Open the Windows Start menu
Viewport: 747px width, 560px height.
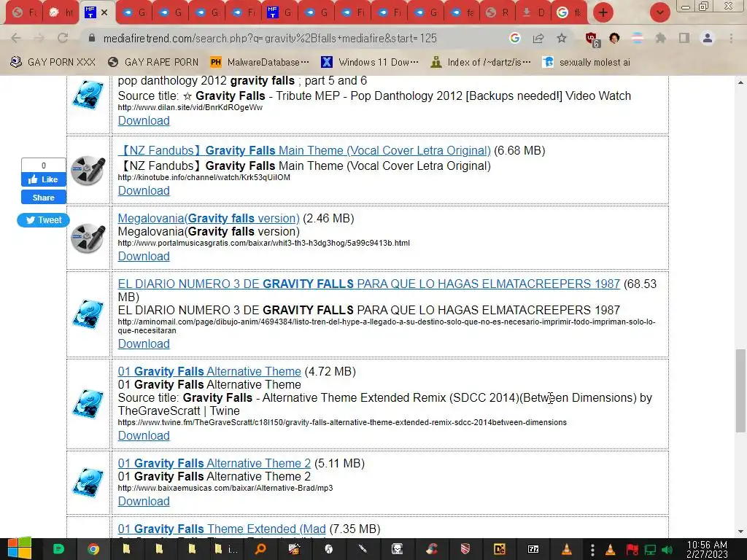point(19,549)
